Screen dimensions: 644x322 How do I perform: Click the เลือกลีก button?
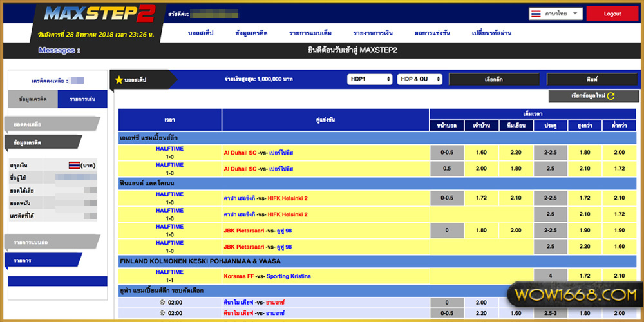tap(493, 79)
